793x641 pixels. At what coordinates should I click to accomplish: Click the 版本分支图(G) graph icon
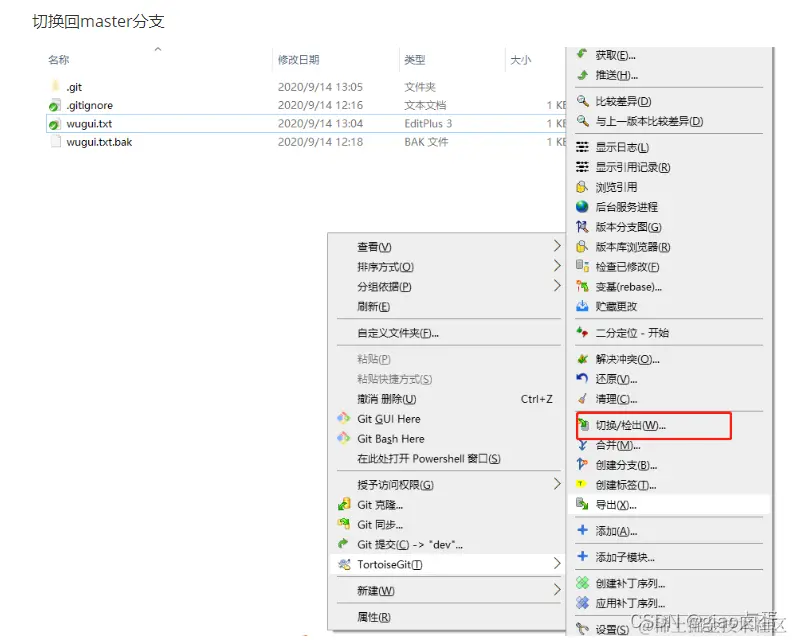(x=582, y=227)
